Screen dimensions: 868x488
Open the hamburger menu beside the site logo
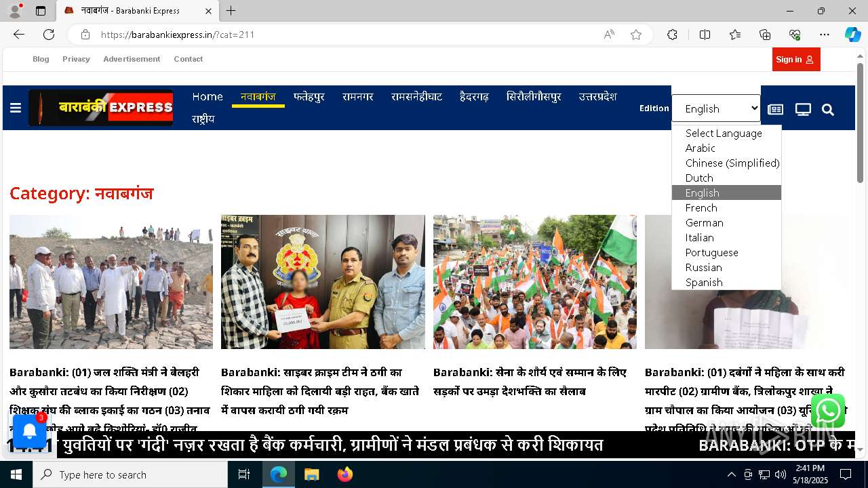point(16,108)
